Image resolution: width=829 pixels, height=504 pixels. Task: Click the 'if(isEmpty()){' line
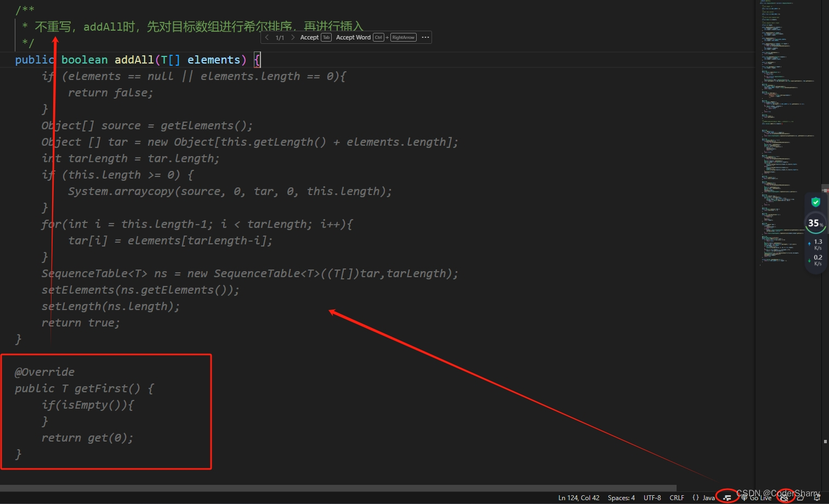pyautogui.click(x=88, y=405)
